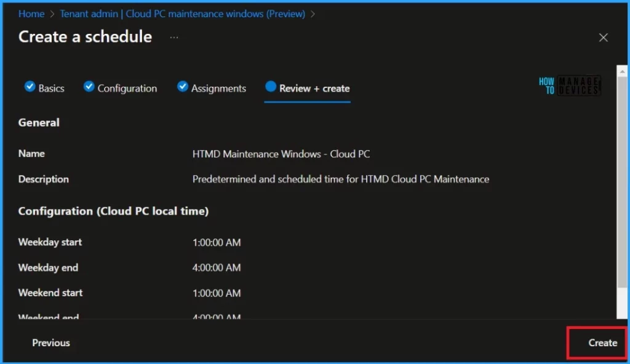Select the description text about HTMD Cloud PC Maintenance
The image size is (630, 364).
click(x=341, y=179)
